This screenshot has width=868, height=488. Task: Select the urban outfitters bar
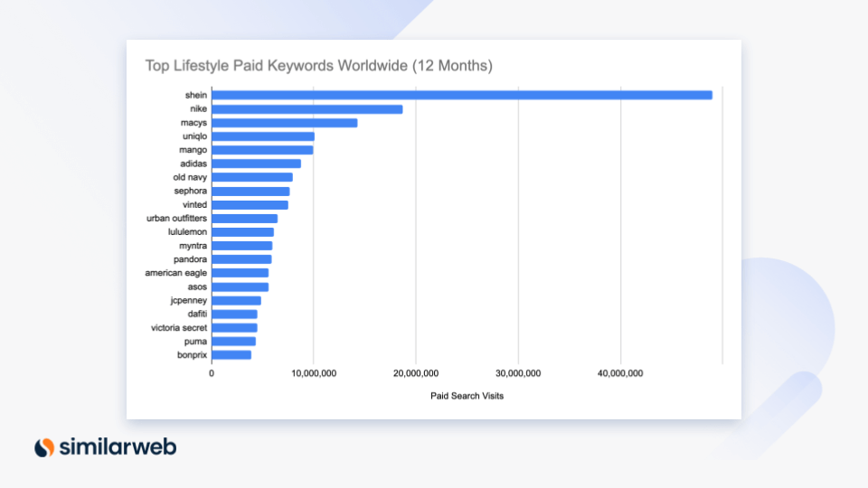[x=245, y=219]
